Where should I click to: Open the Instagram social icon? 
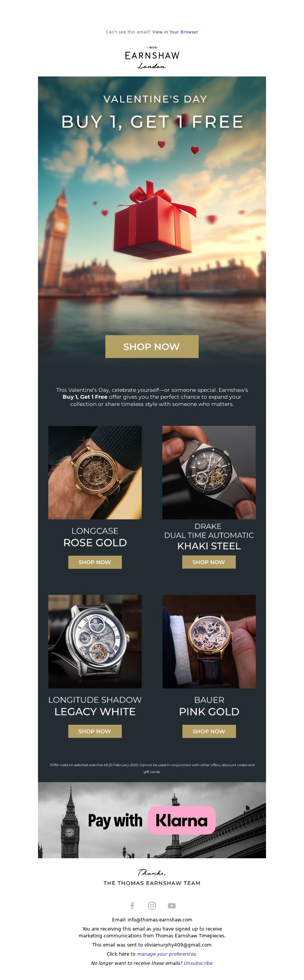pos(152,906)
